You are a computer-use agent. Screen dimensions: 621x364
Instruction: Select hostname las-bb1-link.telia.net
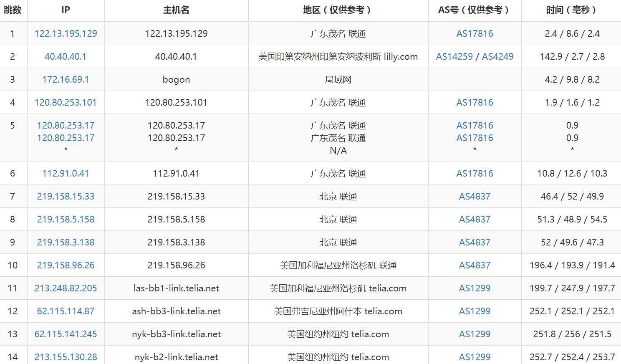176,288
